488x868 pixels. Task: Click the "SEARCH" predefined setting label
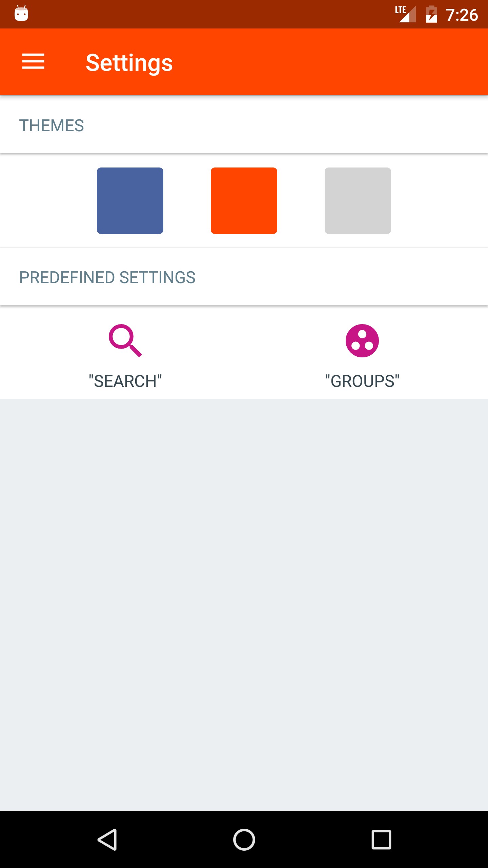[125, 381]
